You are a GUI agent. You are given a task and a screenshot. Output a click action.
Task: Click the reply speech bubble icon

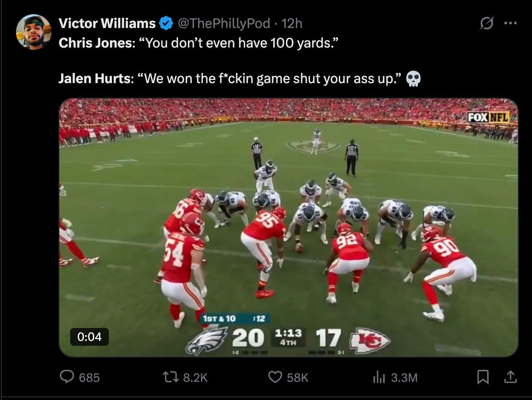[67, 377]
